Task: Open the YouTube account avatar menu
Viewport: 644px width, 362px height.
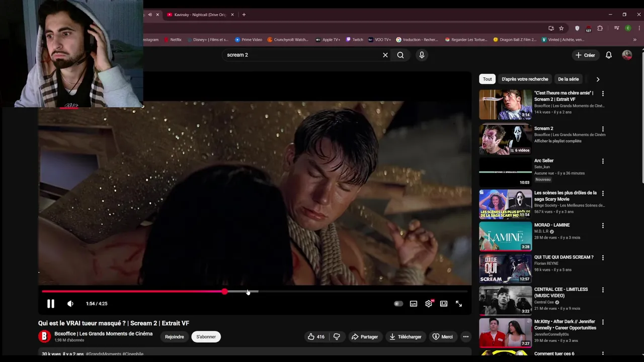Action: tap(627, 55)
